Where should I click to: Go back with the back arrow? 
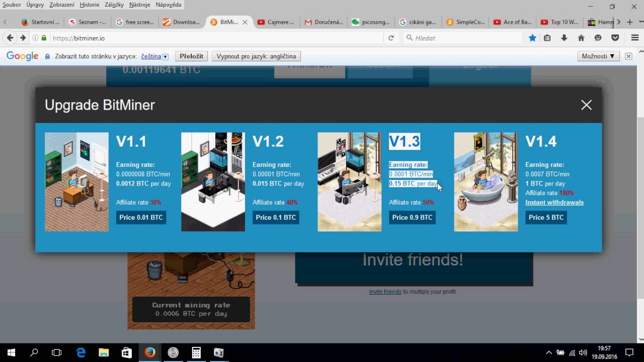pos(10,38)
